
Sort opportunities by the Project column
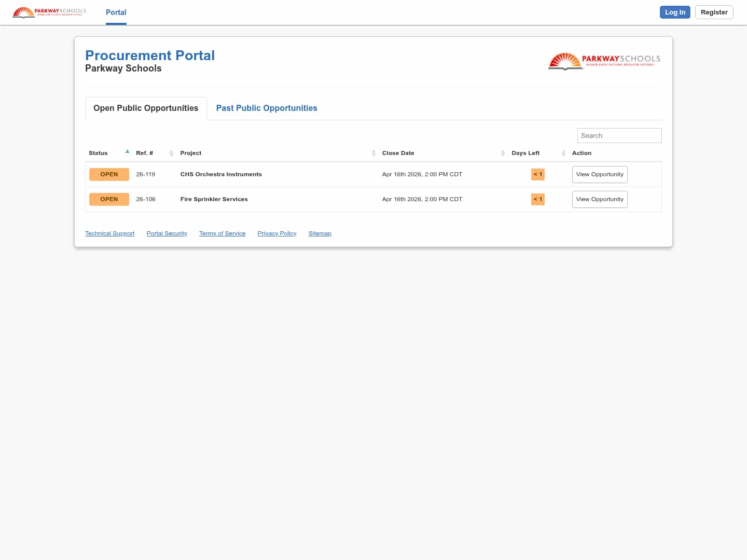(374, 153)
